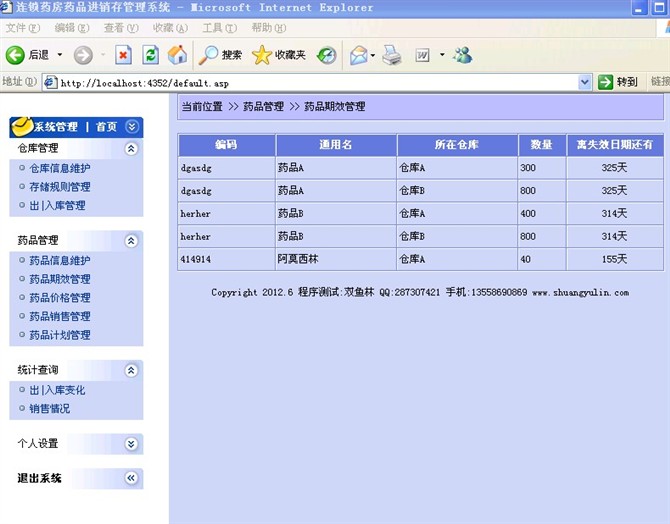Open the 查看(V) menu
The width and height of the screenshot is (670, 524).
tap(121, 28)
